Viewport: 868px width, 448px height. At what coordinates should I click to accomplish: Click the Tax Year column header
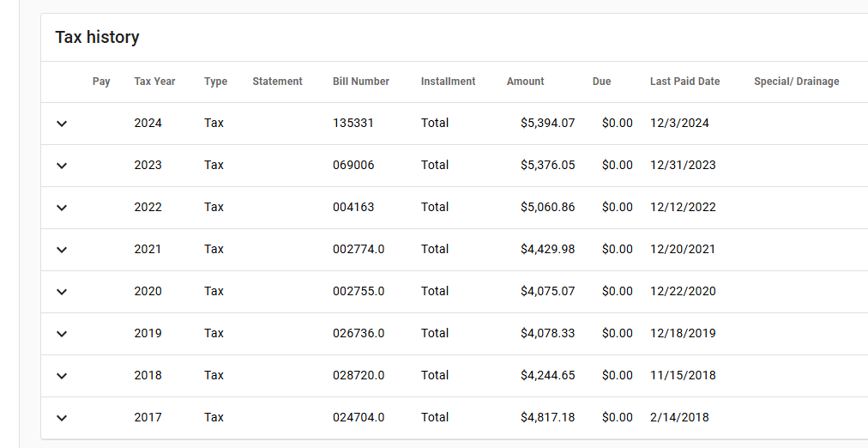(x=154, y=82)
